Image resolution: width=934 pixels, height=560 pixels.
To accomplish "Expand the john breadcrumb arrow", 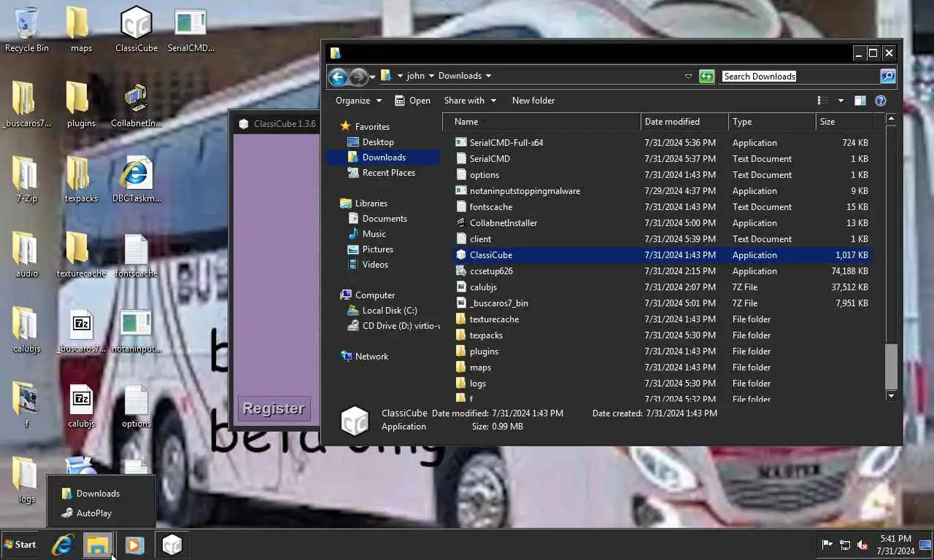I will [431, 76].
